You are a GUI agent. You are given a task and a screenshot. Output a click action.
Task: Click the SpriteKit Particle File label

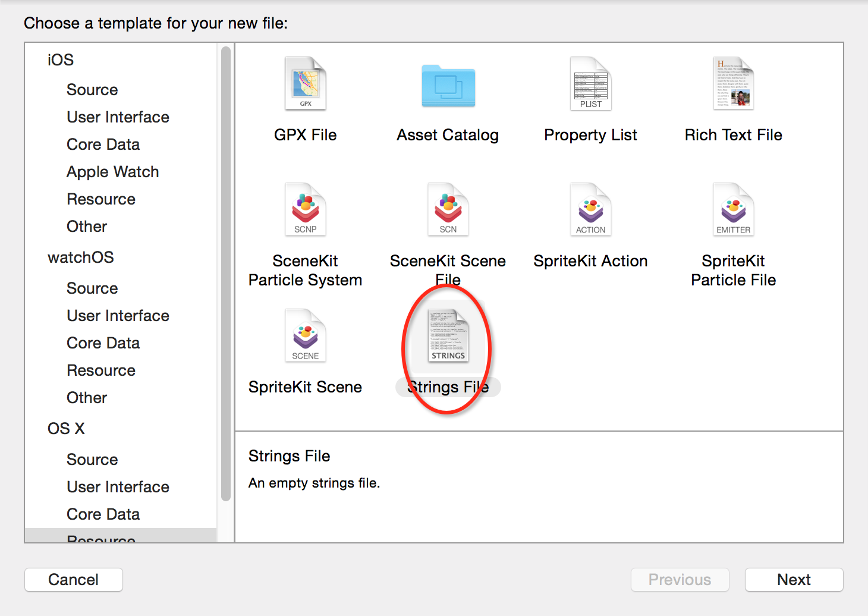click(734, 271)
